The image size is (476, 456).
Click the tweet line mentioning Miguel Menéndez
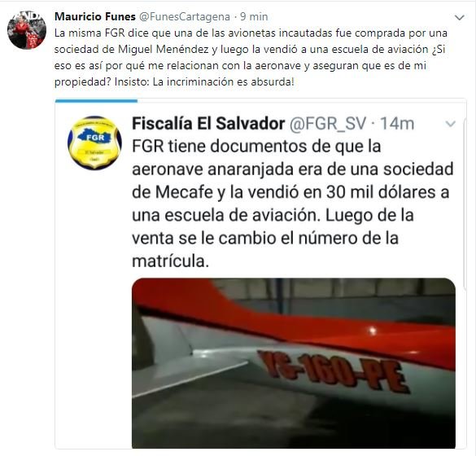(250, 49)
